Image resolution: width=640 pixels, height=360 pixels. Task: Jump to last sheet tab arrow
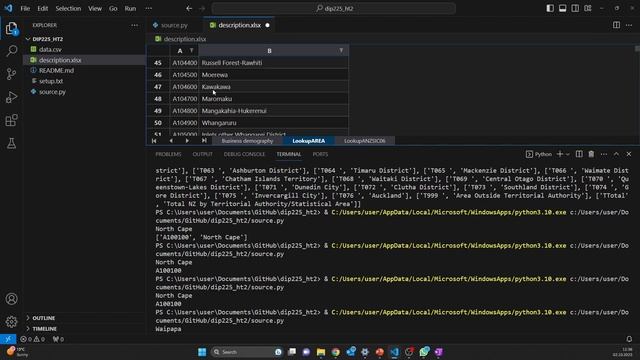click(204, 141)
